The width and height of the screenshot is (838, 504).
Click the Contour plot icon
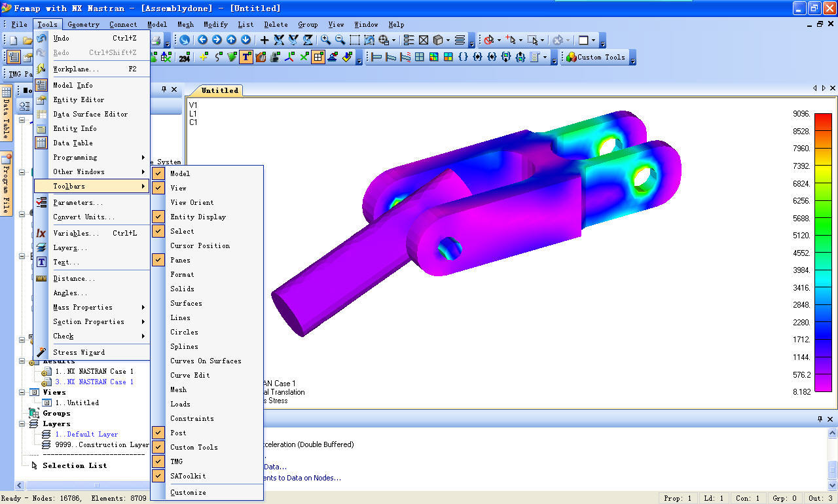point(434,57)
